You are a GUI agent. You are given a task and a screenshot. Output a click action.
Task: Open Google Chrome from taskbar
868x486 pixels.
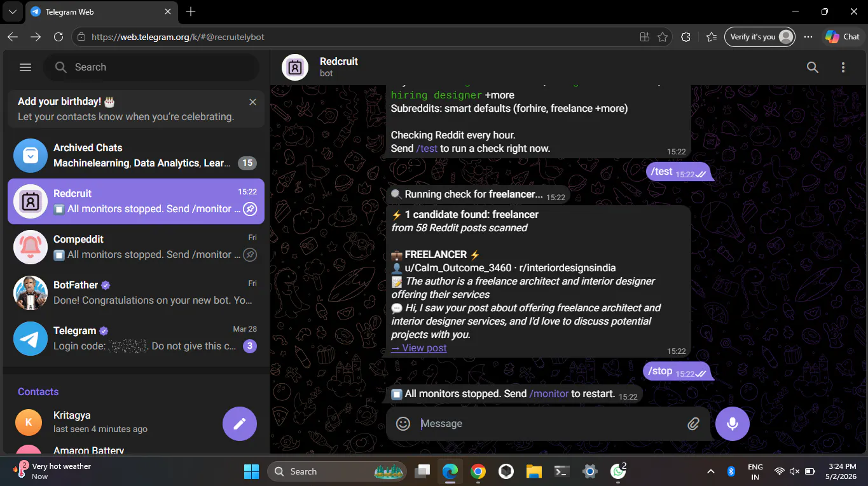(x=478, y=471)
